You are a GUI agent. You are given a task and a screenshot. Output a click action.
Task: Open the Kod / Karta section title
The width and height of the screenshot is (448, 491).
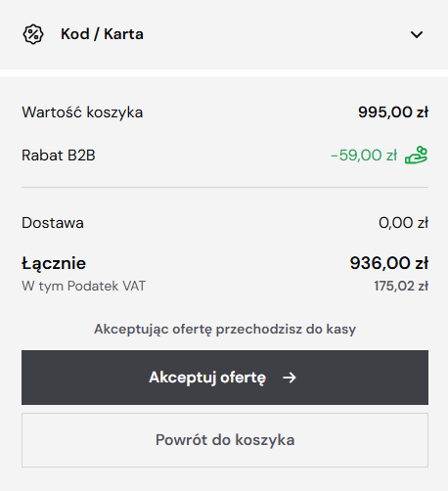[102, 34]
